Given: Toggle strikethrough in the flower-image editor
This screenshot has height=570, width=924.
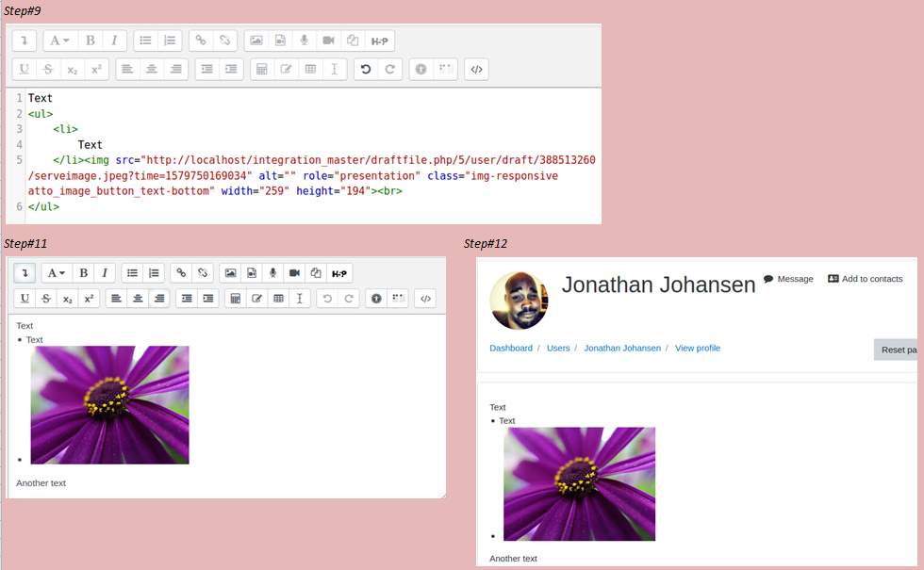Looking at the screenshot, I should click(x=46, y=299).
